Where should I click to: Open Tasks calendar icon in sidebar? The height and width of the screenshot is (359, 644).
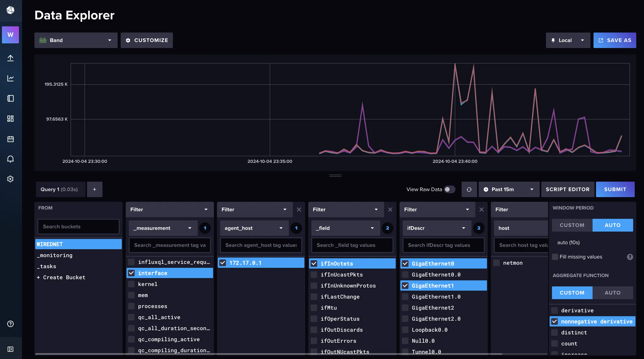(x=10, y=139)
